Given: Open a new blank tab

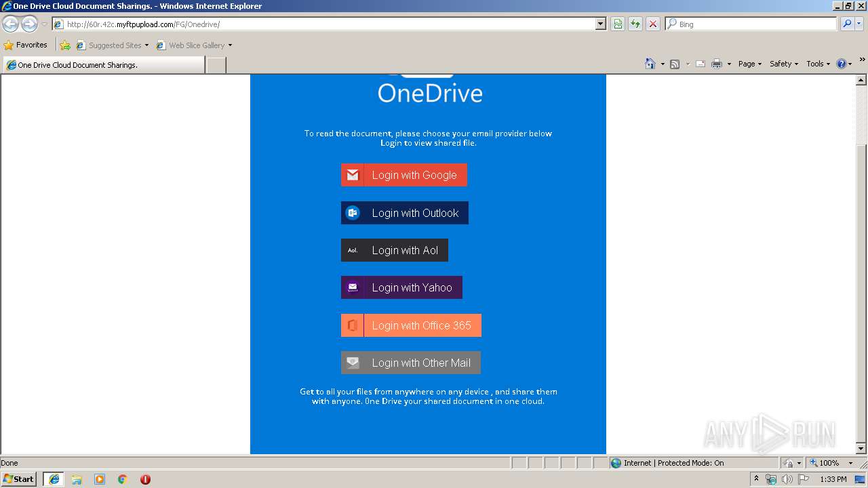Looking at the screenshot, I should coord(216,65).
